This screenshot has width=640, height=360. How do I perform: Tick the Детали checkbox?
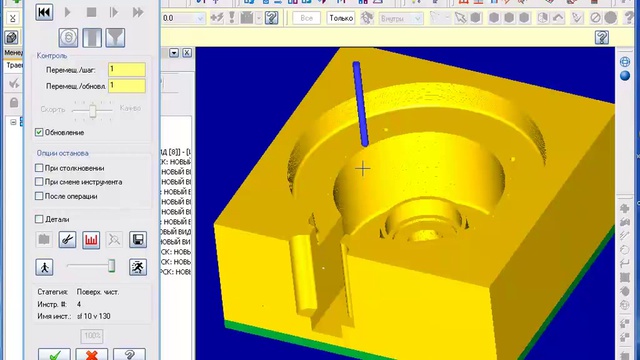pos(39,219)
